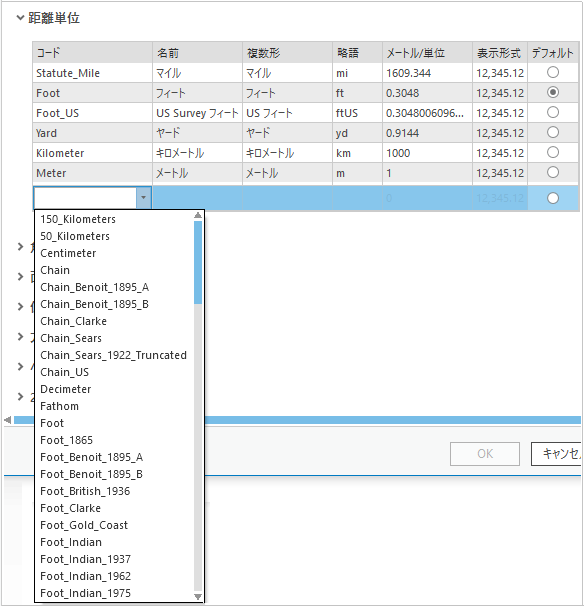
Task: Choose Chain_Sears_1922_Truncated
Action: coord(113,355)
